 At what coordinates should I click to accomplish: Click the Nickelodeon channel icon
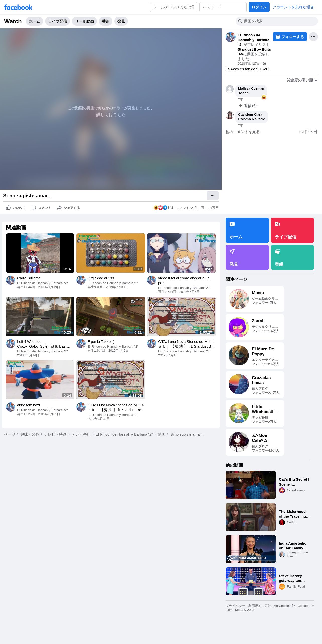tap(282, 490)
